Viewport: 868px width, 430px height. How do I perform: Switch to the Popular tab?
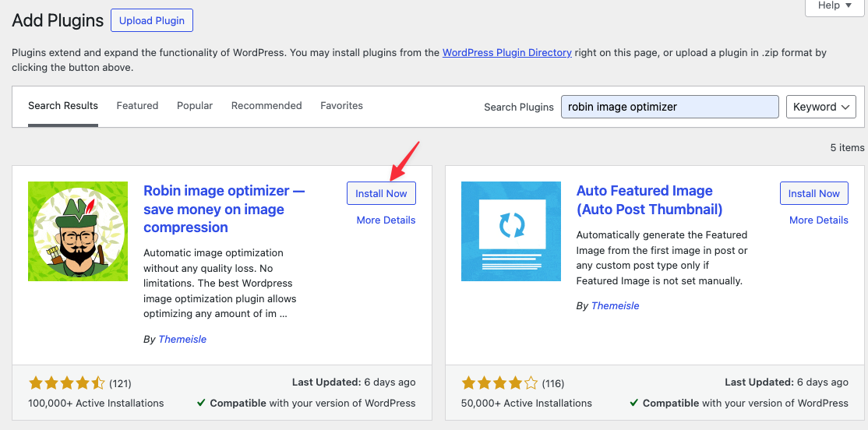195,106
